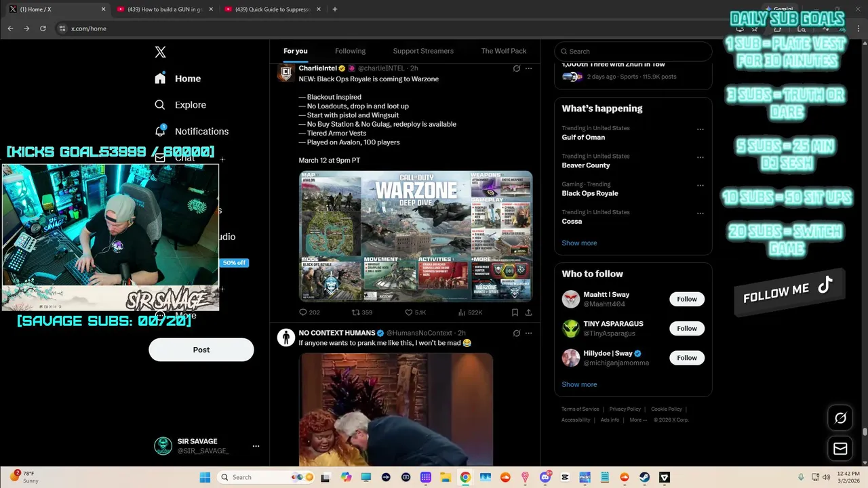The height and width of the screenshot is (488, 868).
Task: Open the Warzone Deep Dive image
Action: pos(416,236)
